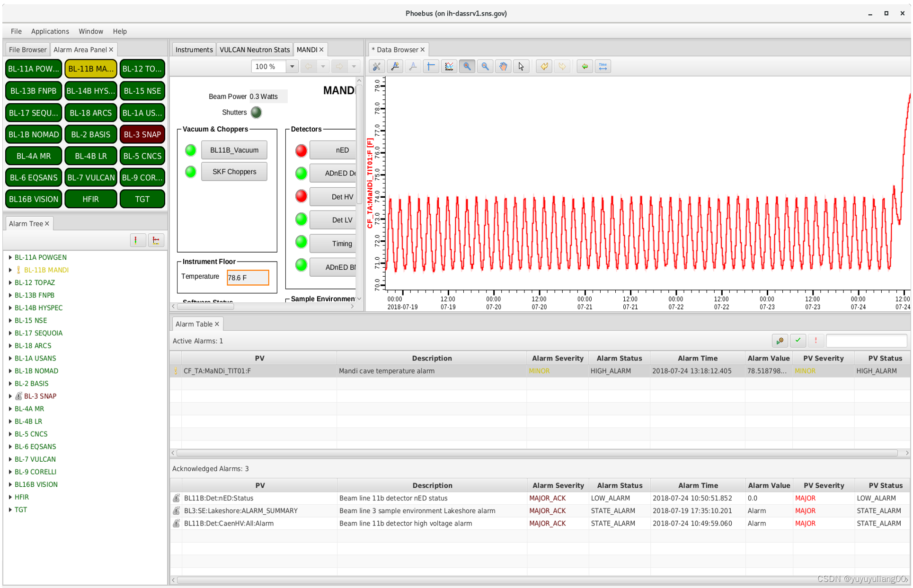Expand BL-3 SNAP tree node
Image resolution: width=913 pixels, height=588 pixels.
click(x=10, y=396)
